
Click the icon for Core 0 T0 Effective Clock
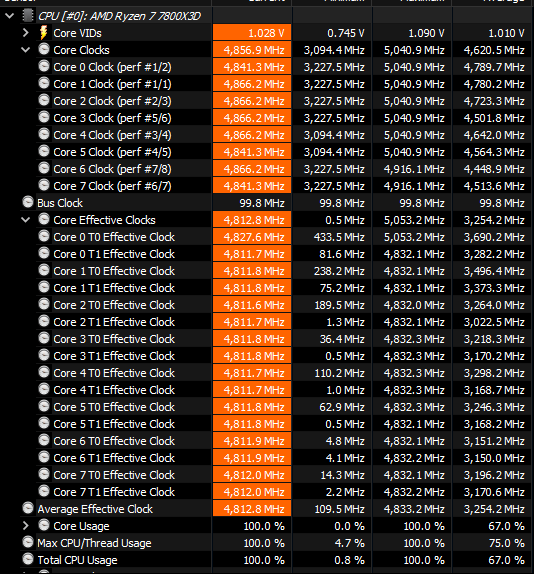tap(44, 236)
